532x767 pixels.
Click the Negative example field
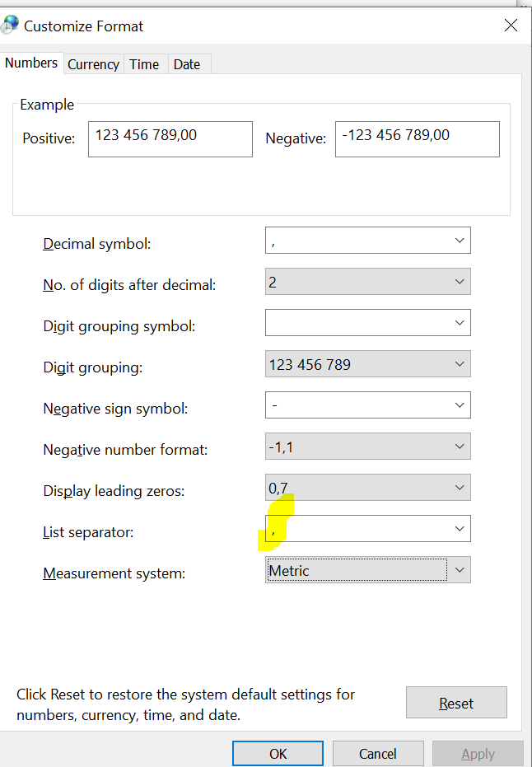[x=417, y=138]
